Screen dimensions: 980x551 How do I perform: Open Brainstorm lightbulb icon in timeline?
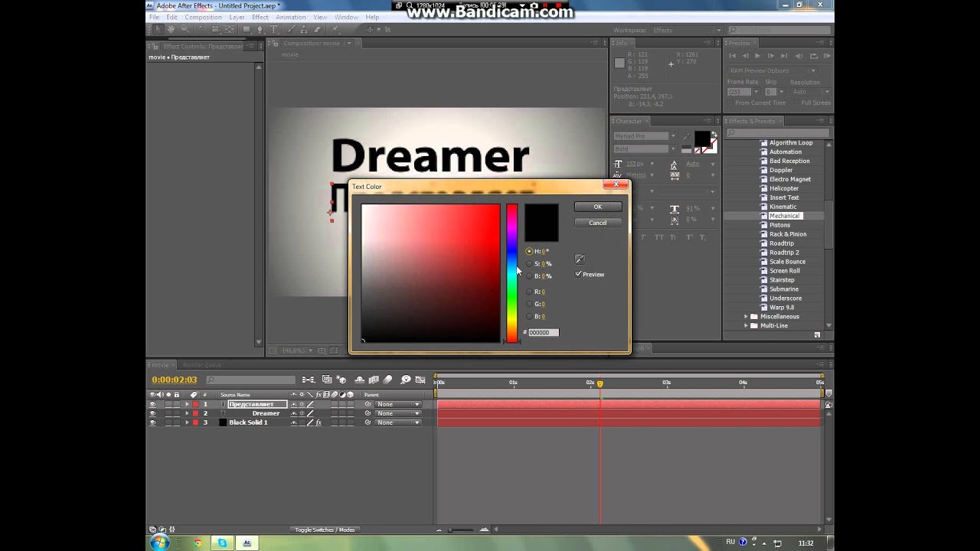pos(406,380)
